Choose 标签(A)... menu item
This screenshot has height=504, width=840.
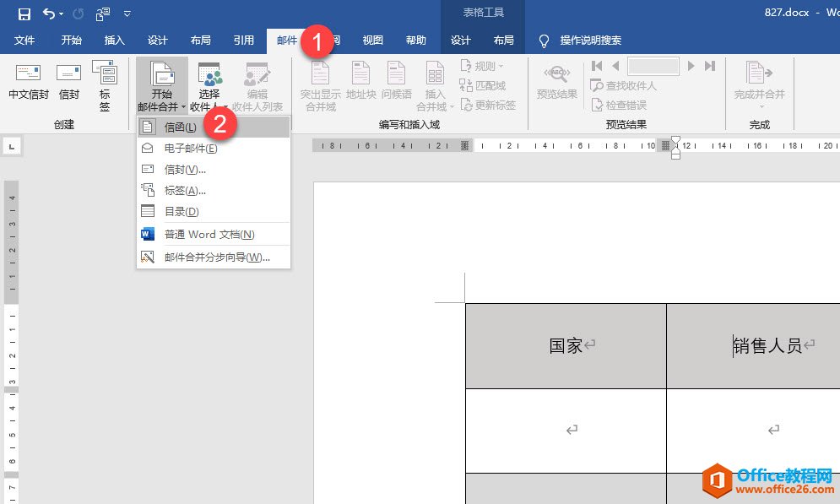(x=214, y=190)
